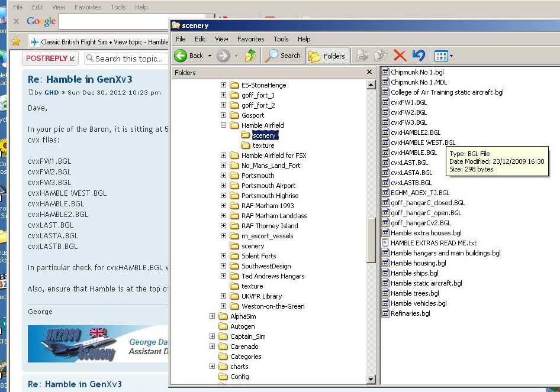This screenshot has height=392, width=560.
Task: Open the Forward history dropdown arrow
Action: coord(236,56)
